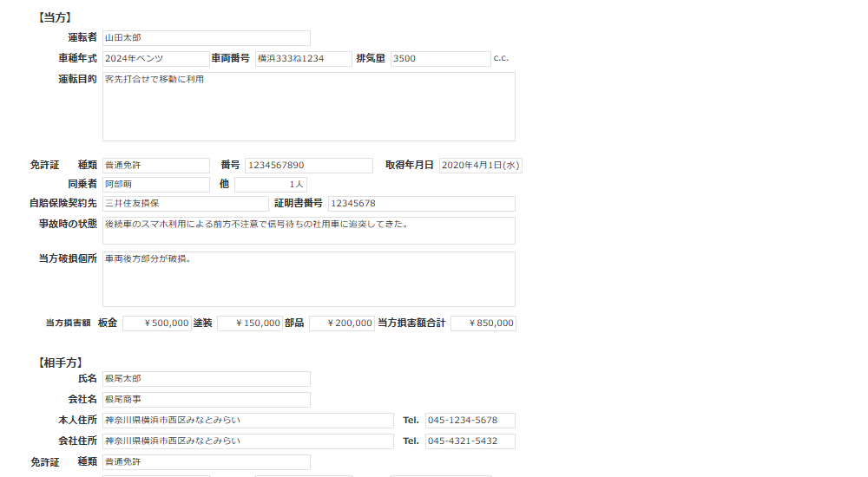
Task: Focus the 排気量 field showing 3500
Action: (x=440, y=59)
